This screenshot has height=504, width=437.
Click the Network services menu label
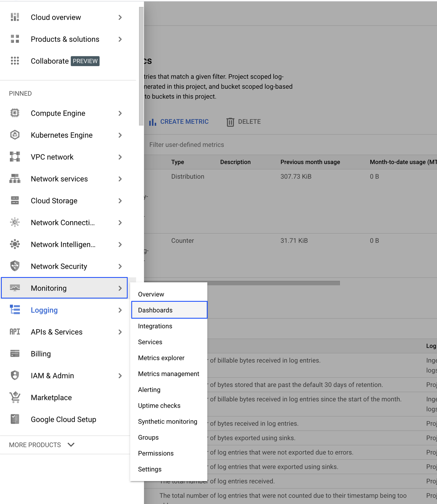pyautogui.click(x=59, y=179)
